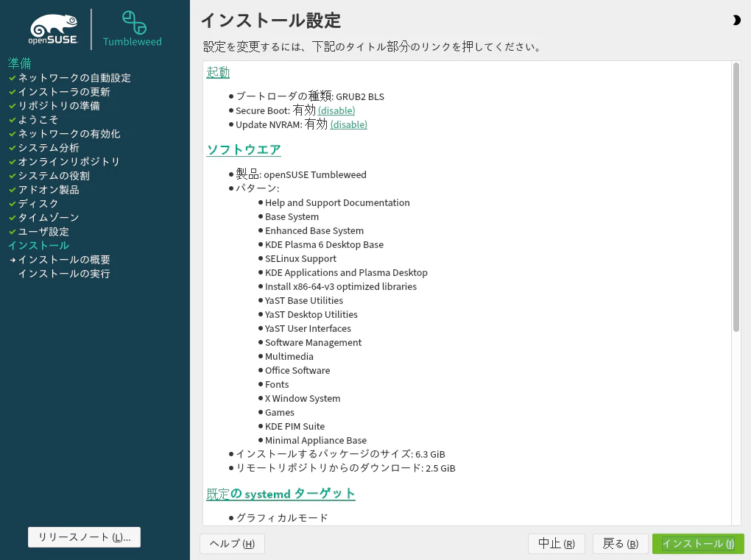Click the グラフィカルモード entry
This screenshot has width=751, height=560.
coord(282,518)
